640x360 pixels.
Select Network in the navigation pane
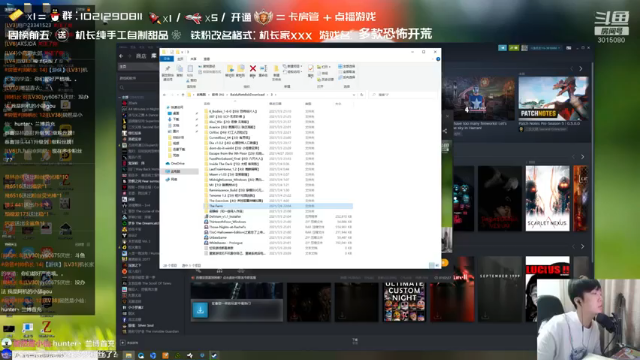click(x=172, y=180)
